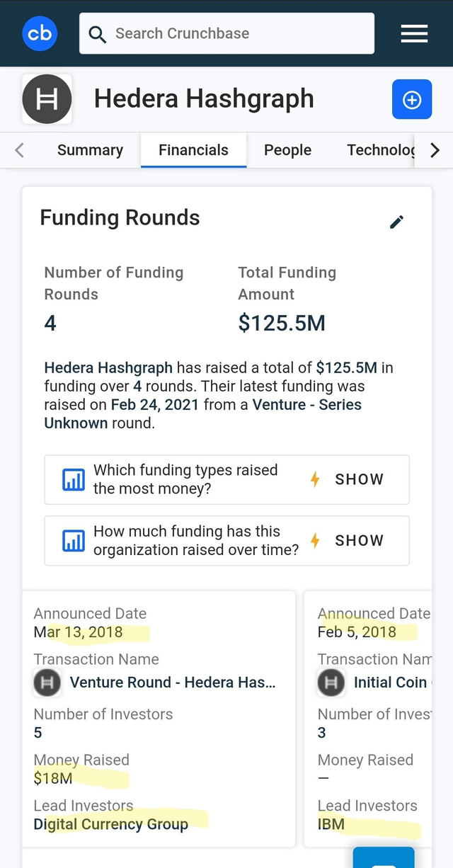Click the left tab-scroll chevron

point(19,150)
